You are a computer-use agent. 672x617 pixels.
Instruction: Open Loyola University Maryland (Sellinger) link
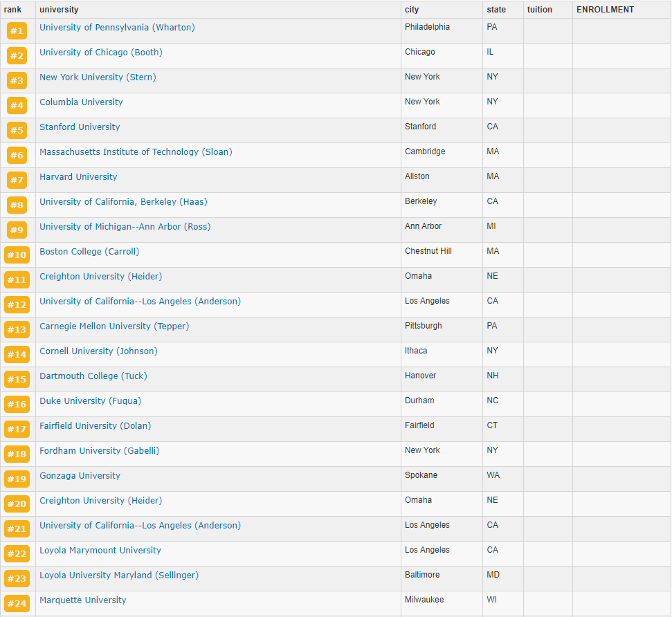(x=118, y=575)
